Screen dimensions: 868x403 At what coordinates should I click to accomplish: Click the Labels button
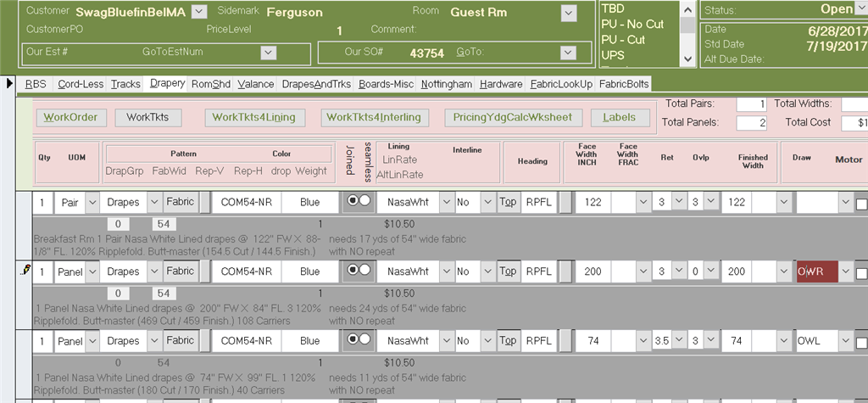tap(619, 118)
